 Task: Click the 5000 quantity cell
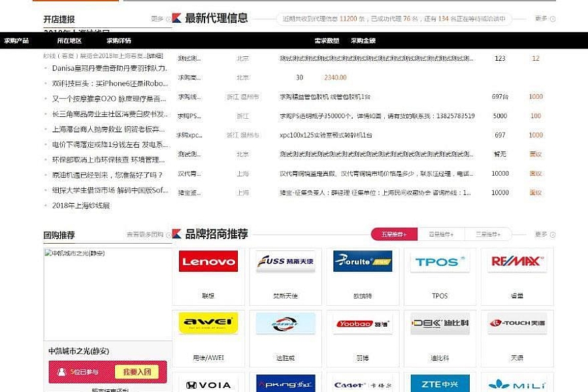(500, 116)
